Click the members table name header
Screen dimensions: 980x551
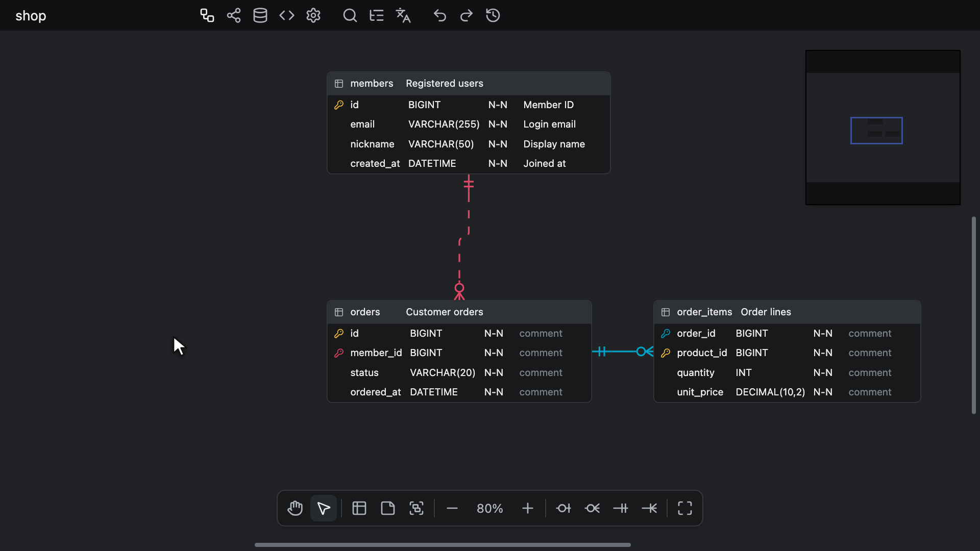coord(372,83)
